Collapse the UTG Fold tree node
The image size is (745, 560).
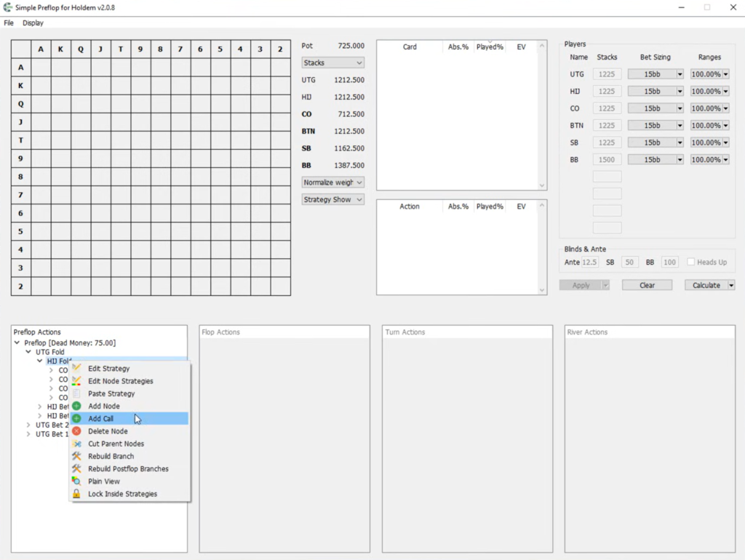point(28,352)
